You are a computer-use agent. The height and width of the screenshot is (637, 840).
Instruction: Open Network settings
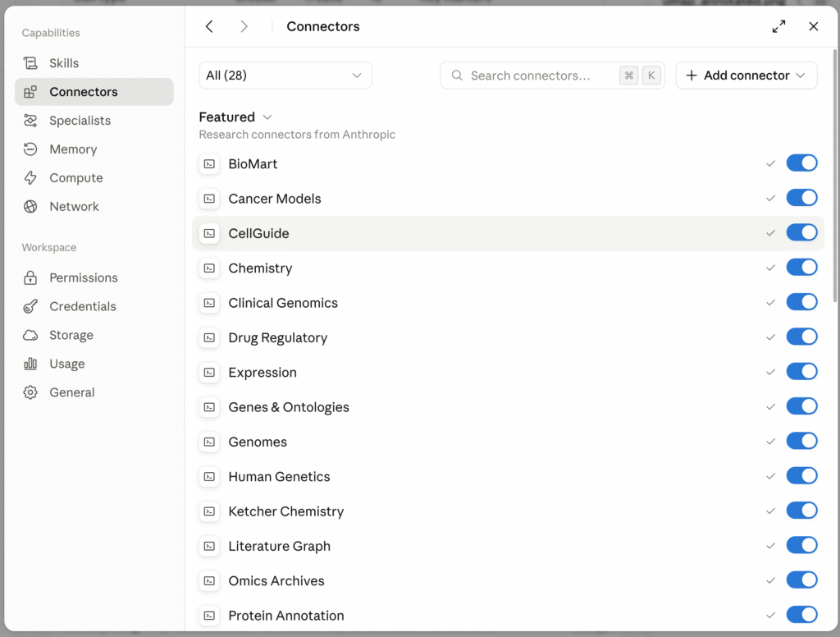[94, 206]
